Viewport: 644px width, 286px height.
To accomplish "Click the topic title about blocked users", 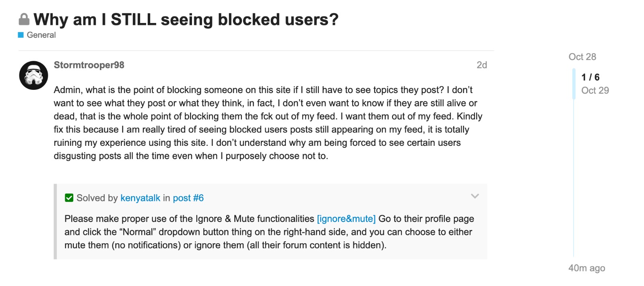I will click(186, 19).
